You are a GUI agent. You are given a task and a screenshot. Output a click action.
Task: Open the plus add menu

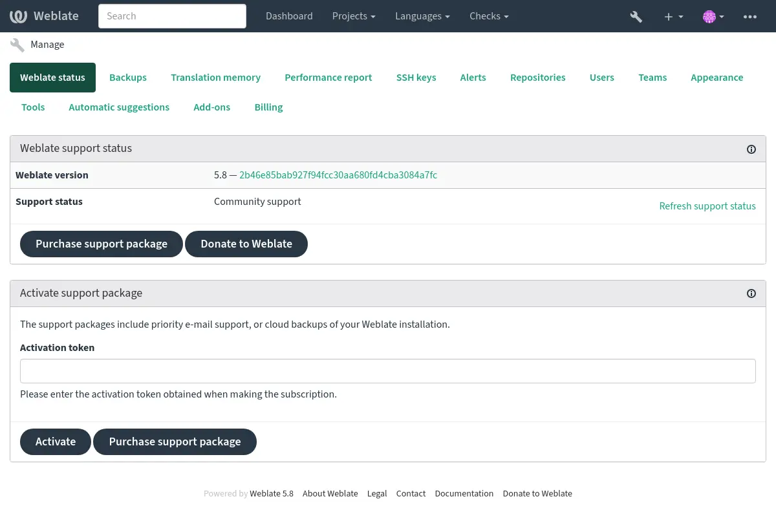point(673,16)
